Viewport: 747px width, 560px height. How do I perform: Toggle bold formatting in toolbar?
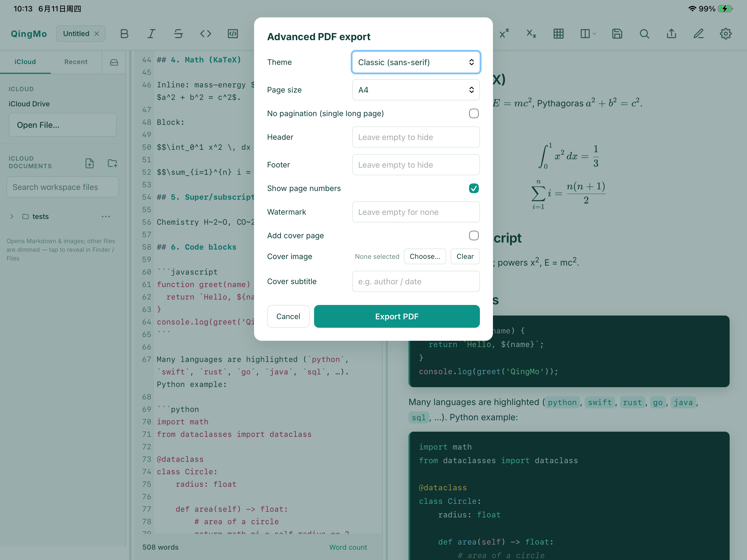pyautogui.click(x=124, y=34)
